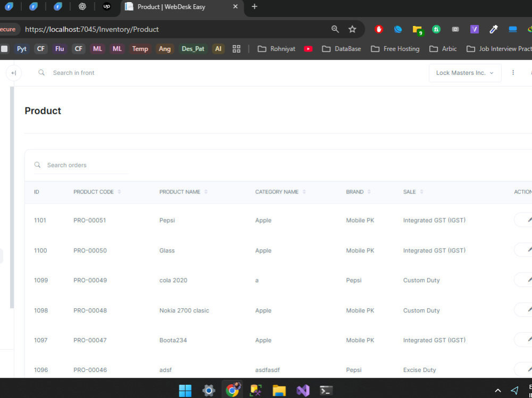The image size is (532, 398).
Task: Open the database tool icon in taskbar
Action: pos(256,390)
